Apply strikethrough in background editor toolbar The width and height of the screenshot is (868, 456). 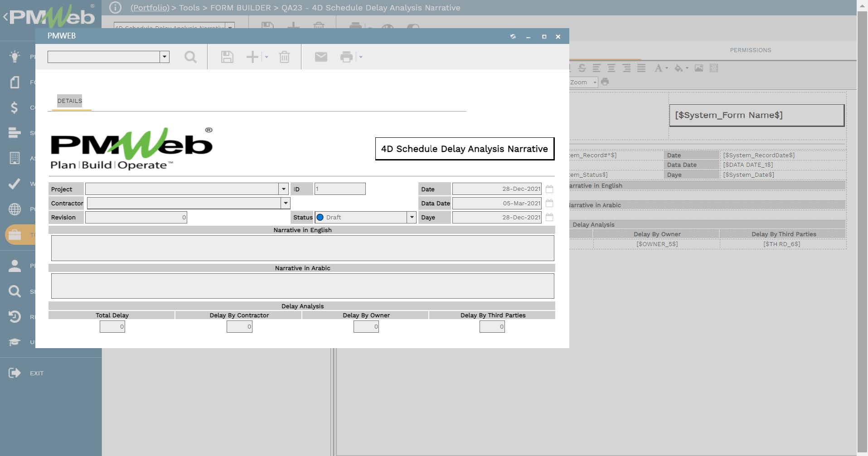click(x=582, y=68)
